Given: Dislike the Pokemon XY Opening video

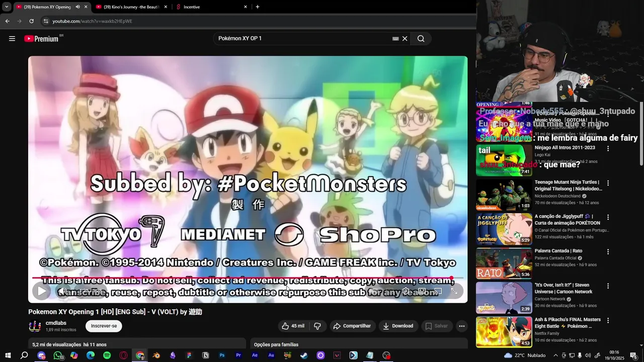Looking at the screenshot, I should pos(317,326).
